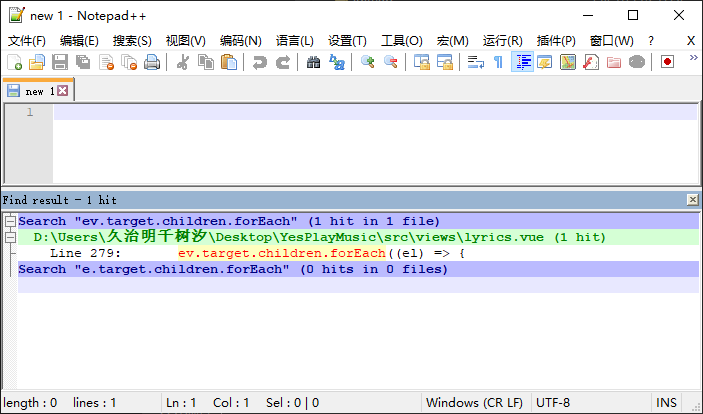This screenshot has width=703, height=414.
Task: Start macro recording with the red record button
Action: [668, 62]
